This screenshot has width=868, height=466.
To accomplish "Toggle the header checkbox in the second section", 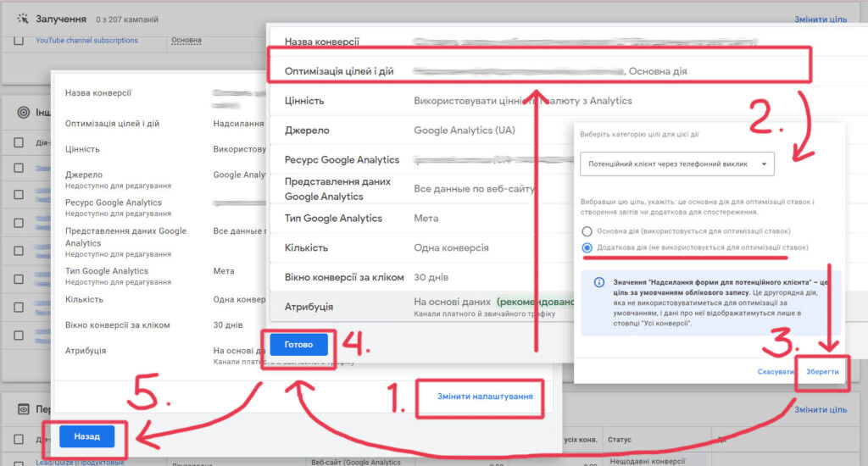I will pos(19,143).
